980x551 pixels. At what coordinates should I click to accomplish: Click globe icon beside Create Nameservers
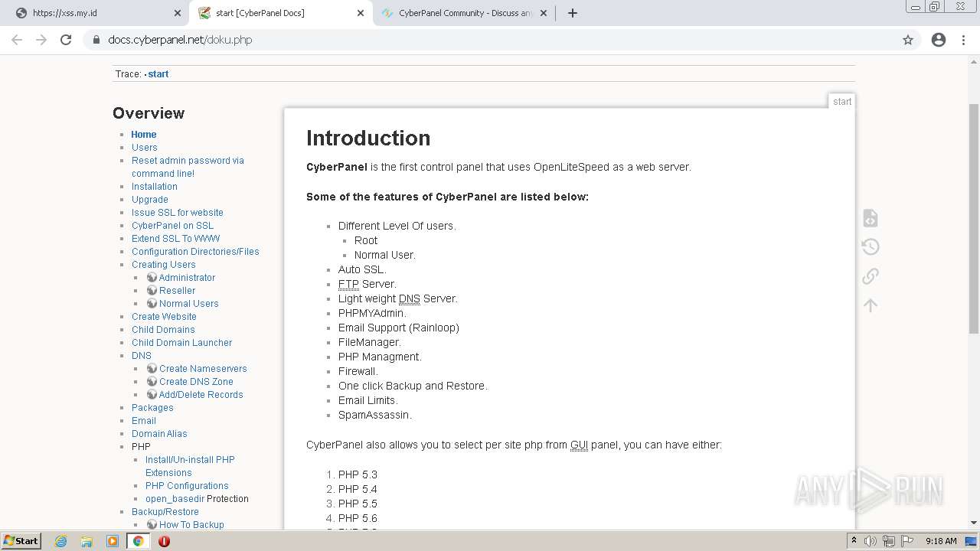click(x=152, y=368)
